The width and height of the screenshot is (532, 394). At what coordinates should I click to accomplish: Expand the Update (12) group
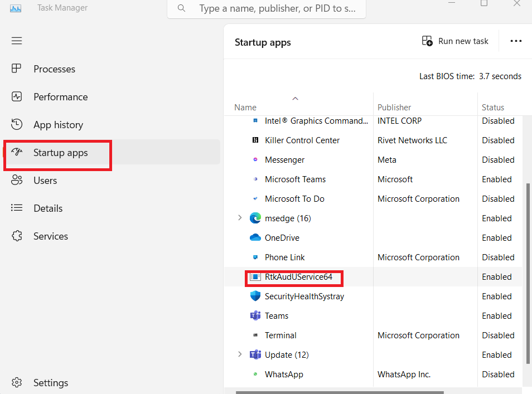240,354
